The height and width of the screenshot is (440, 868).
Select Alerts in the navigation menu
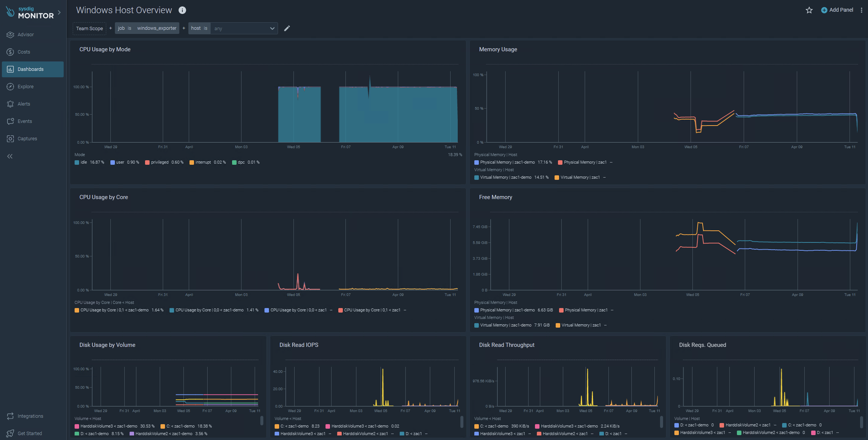[24, 104]
